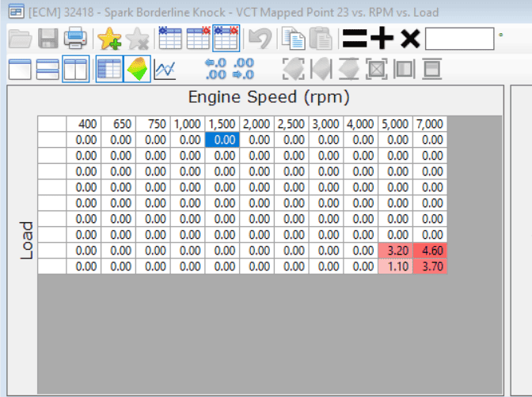Click the greyed surface with vertical bars icon

point(321,69)
